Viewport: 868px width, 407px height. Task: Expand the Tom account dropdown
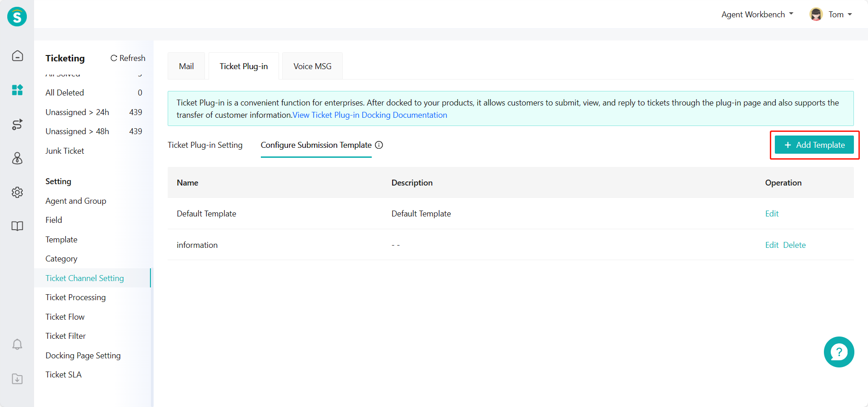point(840,15)
